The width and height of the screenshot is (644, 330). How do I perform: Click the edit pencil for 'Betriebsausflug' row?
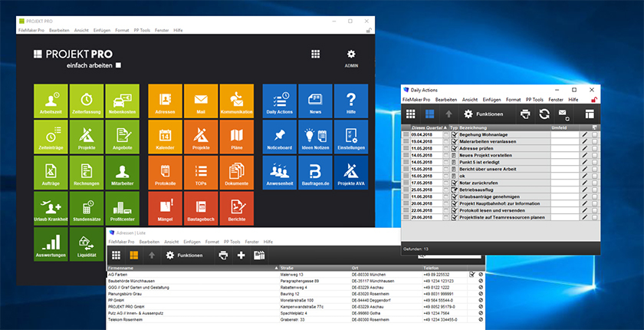pos(584,190)
